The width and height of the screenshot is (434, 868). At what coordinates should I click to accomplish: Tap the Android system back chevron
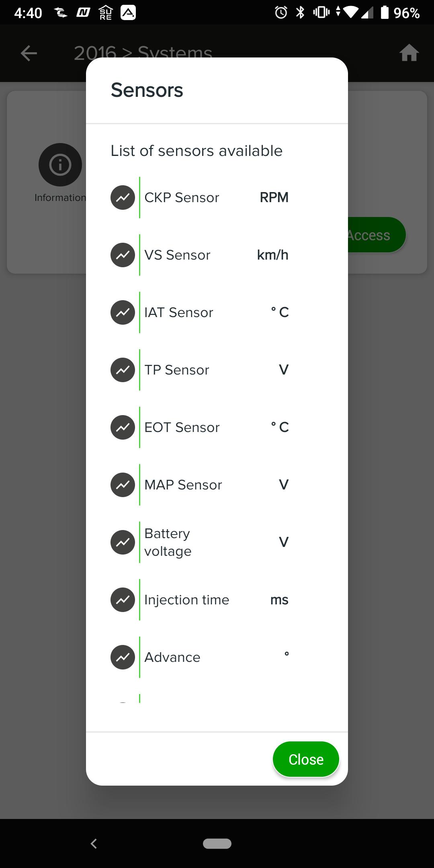coord(94,843)
